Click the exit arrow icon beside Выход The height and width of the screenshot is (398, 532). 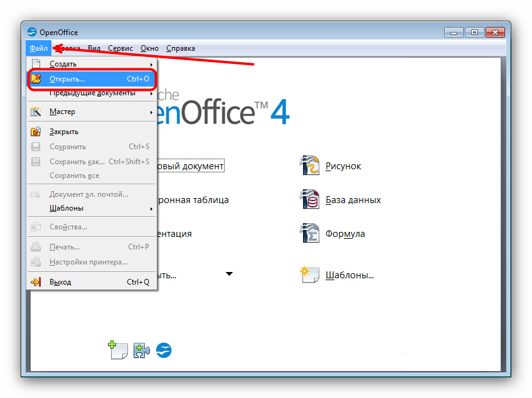coord(36,281)
